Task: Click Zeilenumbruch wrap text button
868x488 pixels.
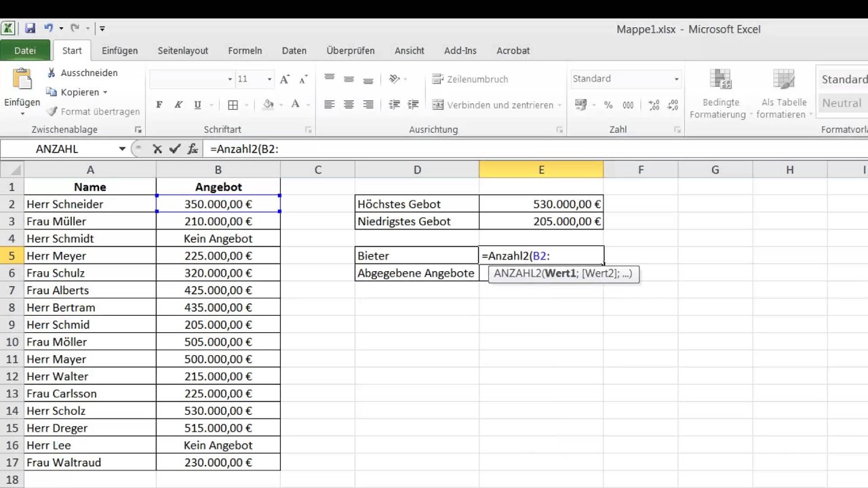Action: (470, 79)
